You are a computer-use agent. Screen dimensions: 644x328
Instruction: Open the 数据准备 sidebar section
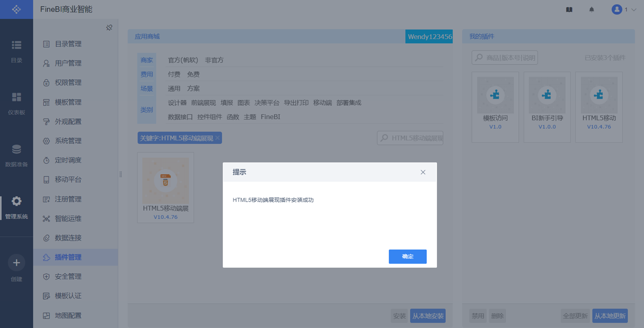(16, 156)
